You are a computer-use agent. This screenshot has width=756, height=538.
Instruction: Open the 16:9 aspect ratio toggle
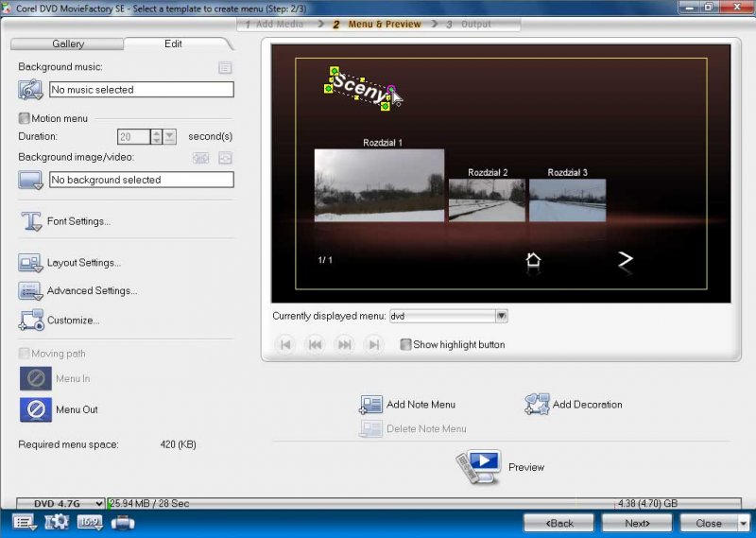(90, 522)
